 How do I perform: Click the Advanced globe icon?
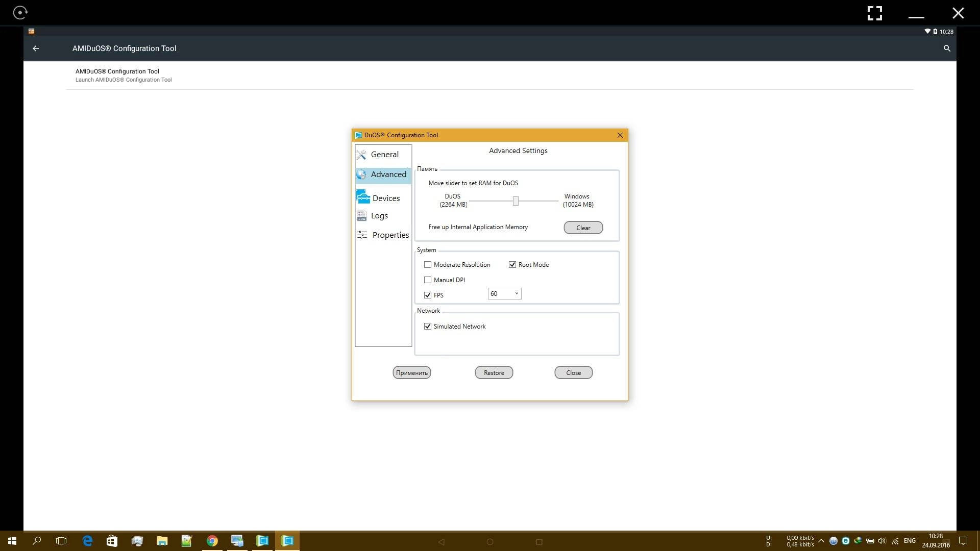(361, 174)
